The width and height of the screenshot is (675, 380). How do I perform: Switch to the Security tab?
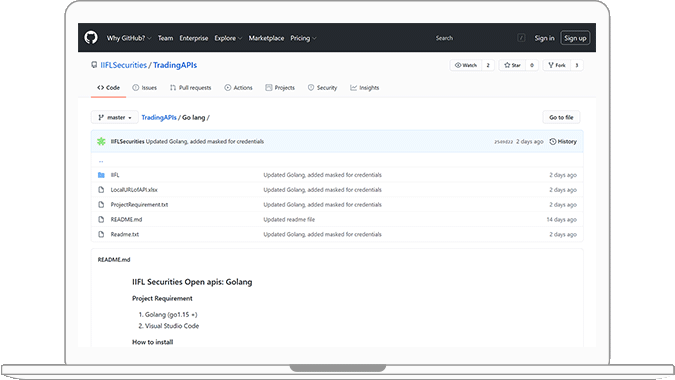322,87
